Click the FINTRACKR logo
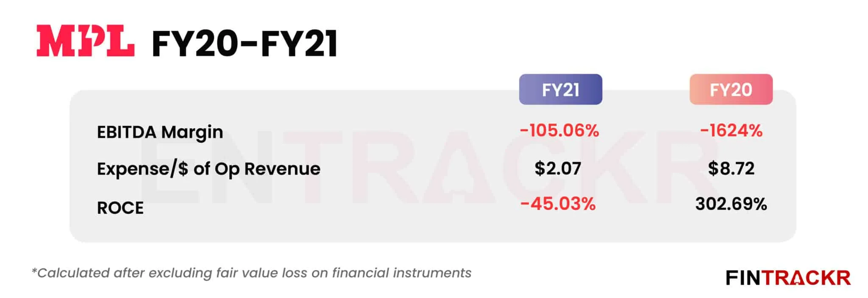 [x=788, y=278]
